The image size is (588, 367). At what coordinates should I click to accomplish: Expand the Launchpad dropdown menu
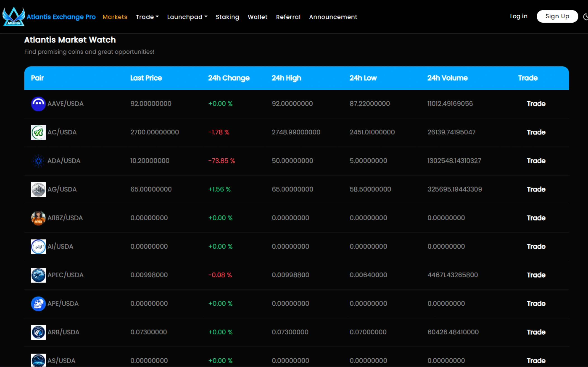pyautogui.click(x=187, y=17)
